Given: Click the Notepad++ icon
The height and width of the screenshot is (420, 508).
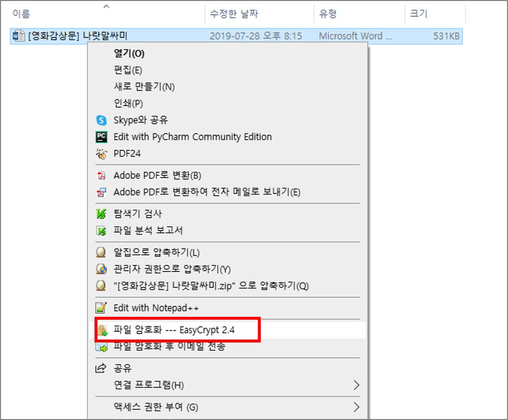Looking at the screenshot, I should [x=101, y=308].
